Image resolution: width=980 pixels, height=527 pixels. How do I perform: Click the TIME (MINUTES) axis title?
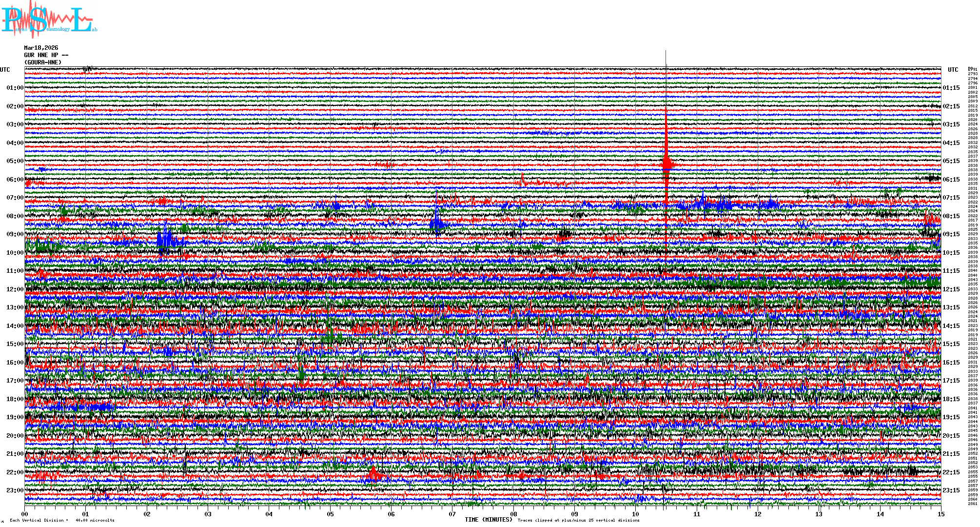tap(489, 520)
